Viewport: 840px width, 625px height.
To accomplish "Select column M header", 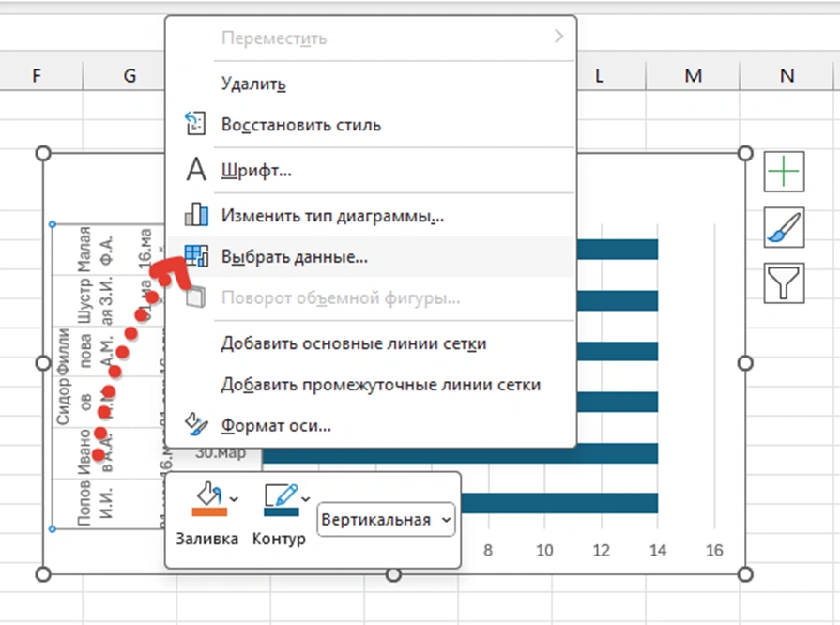I will [x=694, y=75].
